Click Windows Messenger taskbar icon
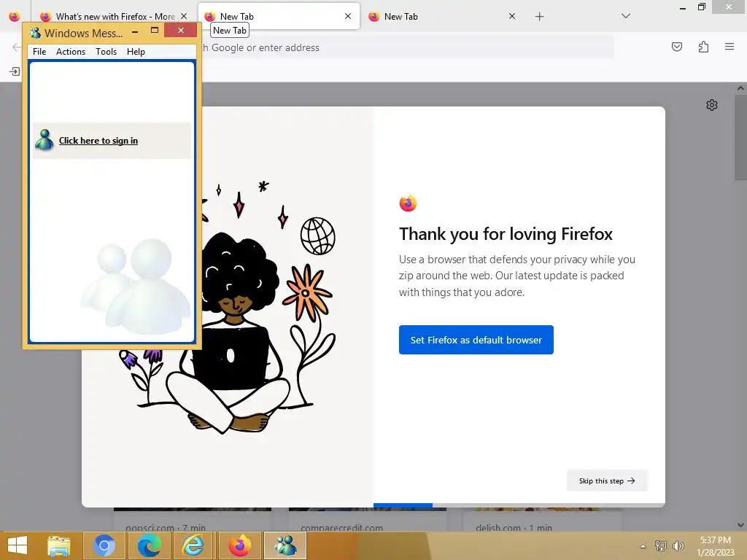 click(x=285, y=545)
